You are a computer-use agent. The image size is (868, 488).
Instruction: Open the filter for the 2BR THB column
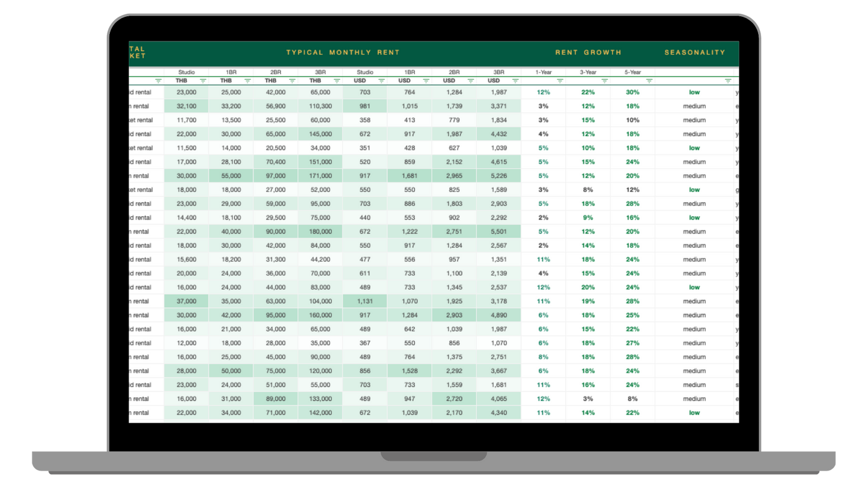292,80
